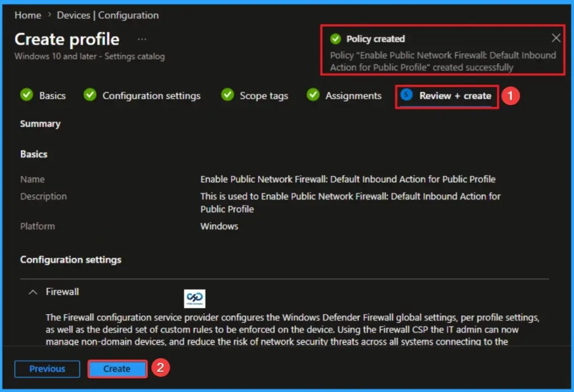Click the checkmark icon next to Assignments
The height and width of the screenshot is (392, 574).
tap(313, 95)
